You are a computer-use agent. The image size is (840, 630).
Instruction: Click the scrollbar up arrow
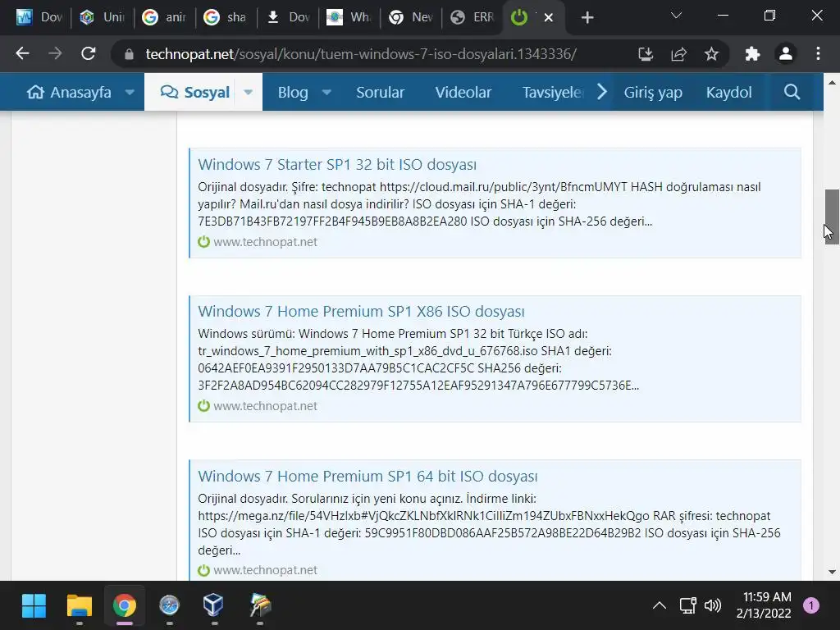[x=832, y=83]
